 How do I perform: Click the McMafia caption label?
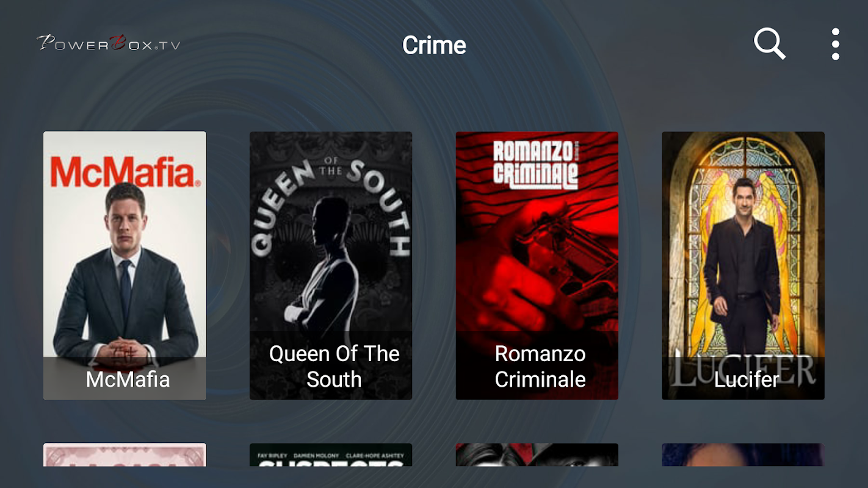[128, 379]
